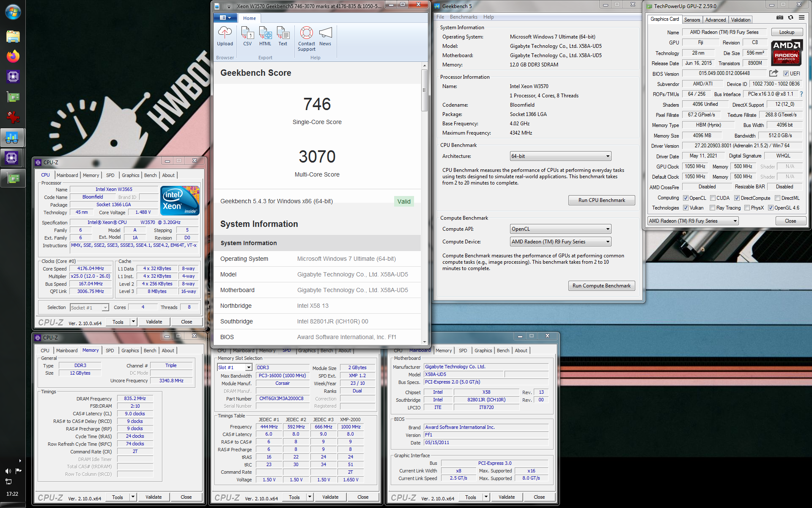Image resolution: width=812 pixels, height=508 pixels.
Task: Click the Valid badge in Geekbench results
Action: pos(404,202)
